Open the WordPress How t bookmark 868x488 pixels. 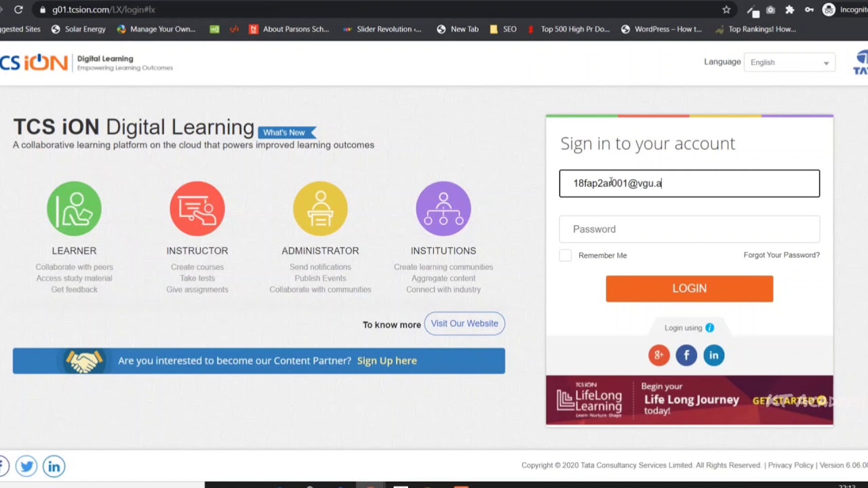coord(661,29)
